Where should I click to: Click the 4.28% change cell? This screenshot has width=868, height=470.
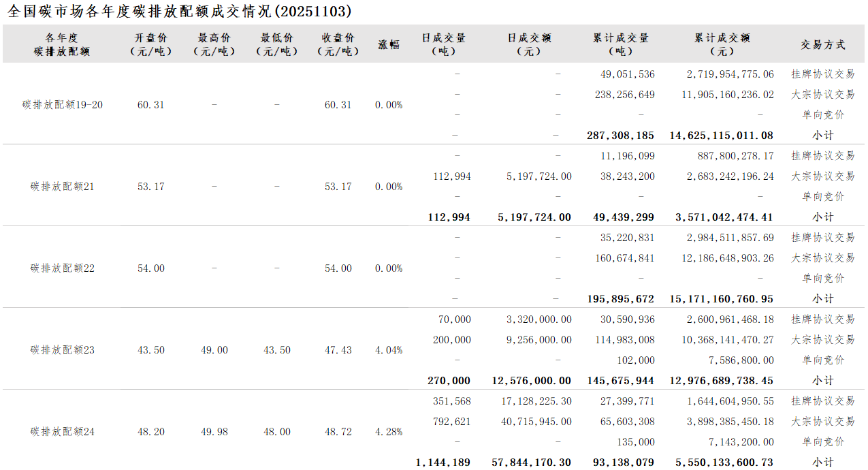pos(389,432)
